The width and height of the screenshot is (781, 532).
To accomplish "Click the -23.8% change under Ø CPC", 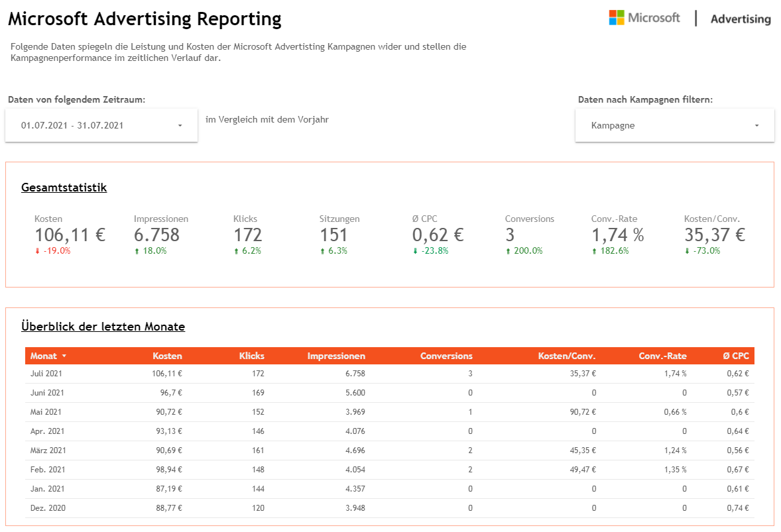I will coord(430,251).
